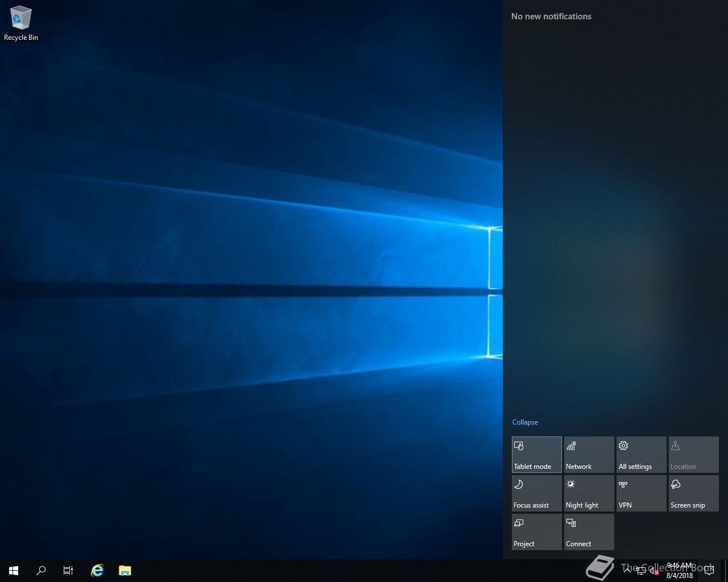Open Task View from the taskbar
The height and width of the screenshot is (582, 728).
click(x=68, y=571)
